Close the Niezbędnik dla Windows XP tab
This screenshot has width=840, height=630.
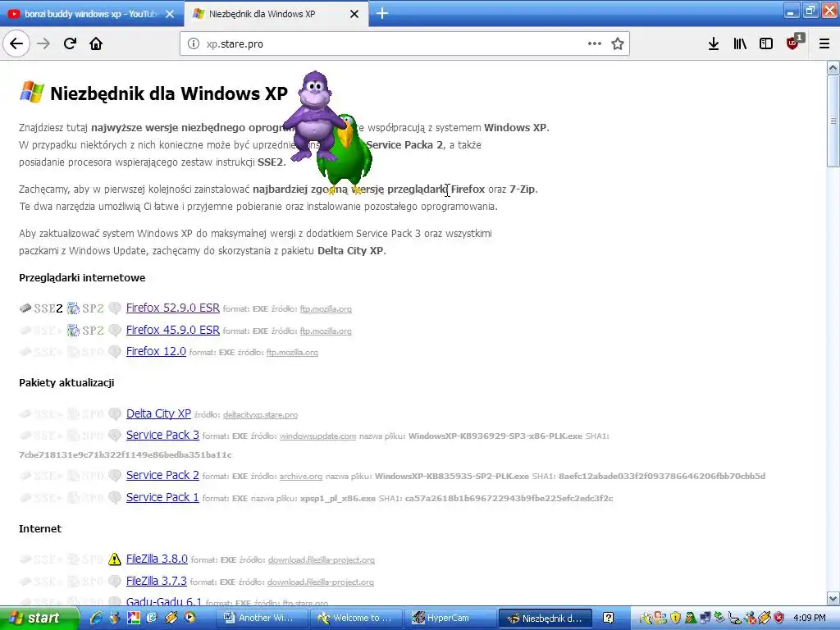(x=354, y=14)
